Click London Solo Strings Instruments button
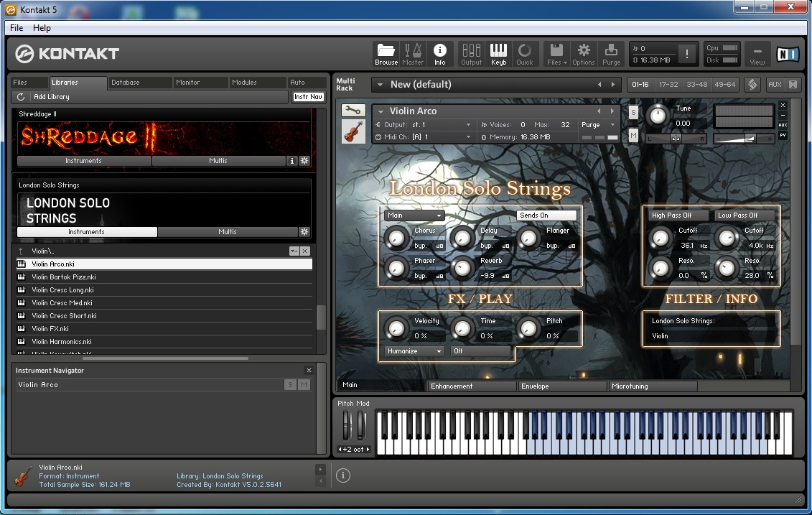Viewport: 812px width, 515px height. 86,231
